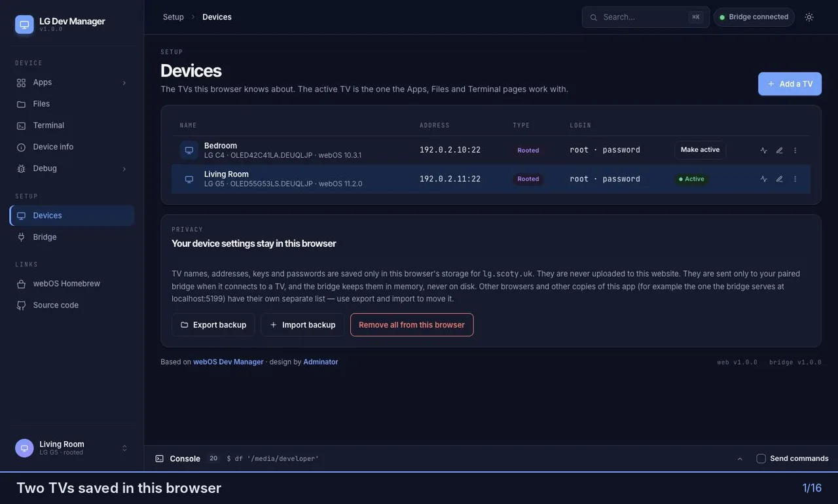Click Import backup button
Image resolution: width=838 pixels, height=504 pixels.
pyautogui.click(x=302, y=325)
